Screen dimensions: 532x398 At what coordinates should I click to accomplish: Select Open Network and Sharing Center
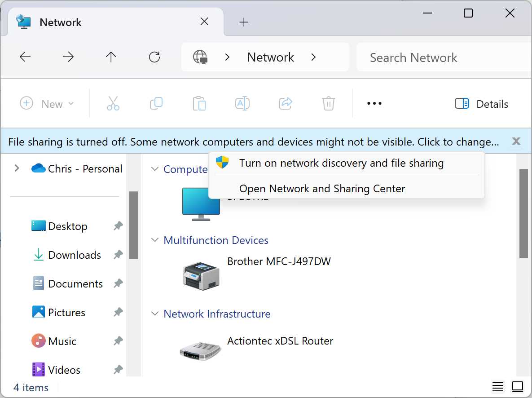click(x=322, y=189)
